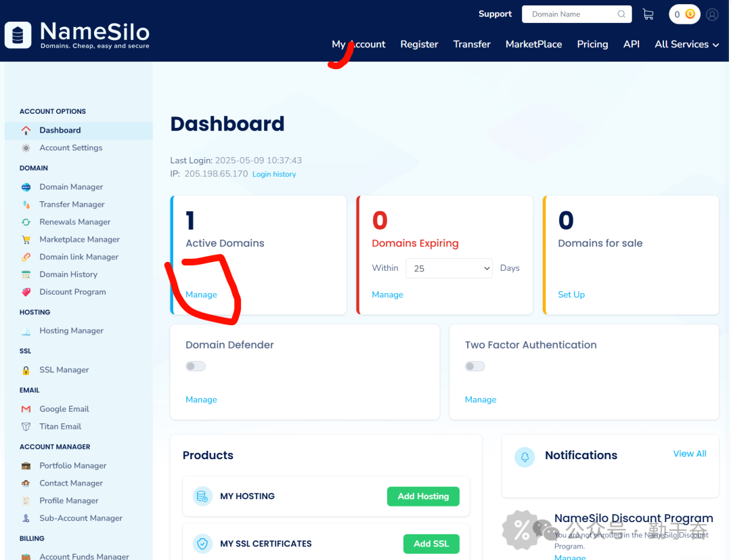Click the shopping cart icon
This screenshot has height=560, width=731.
648,14
